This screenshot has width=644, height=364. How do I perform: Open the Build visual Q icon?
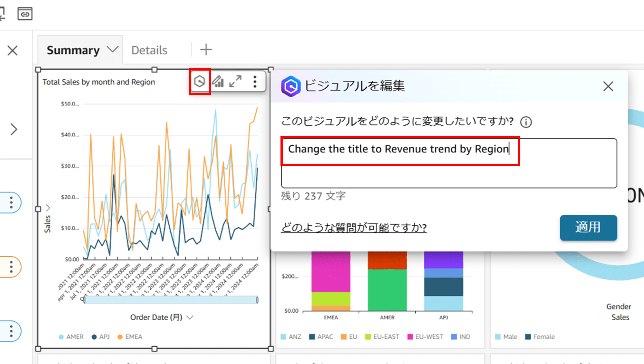pos(200,81)
